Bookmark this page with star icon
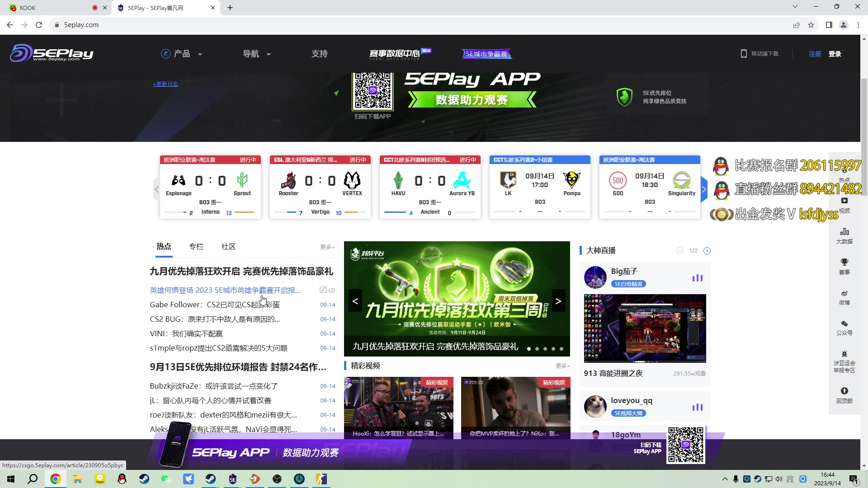Image resolution: width=868 pixels, height=488 pixels. pyautogui.click(x=811, y=25)
